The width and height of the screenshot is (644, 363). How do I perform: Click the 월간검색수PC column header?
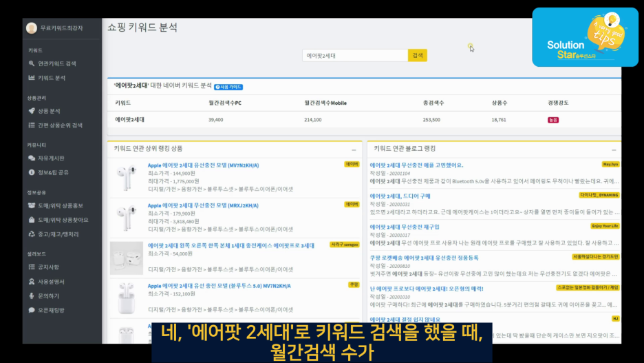225,103
